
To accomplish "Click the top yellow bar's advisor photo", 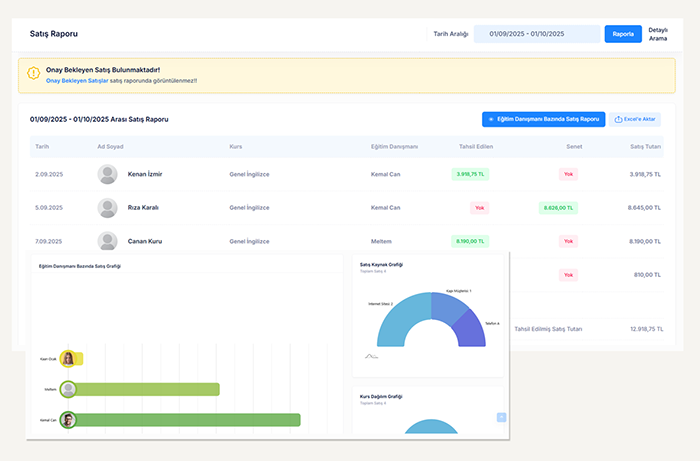I will [68, 358].
